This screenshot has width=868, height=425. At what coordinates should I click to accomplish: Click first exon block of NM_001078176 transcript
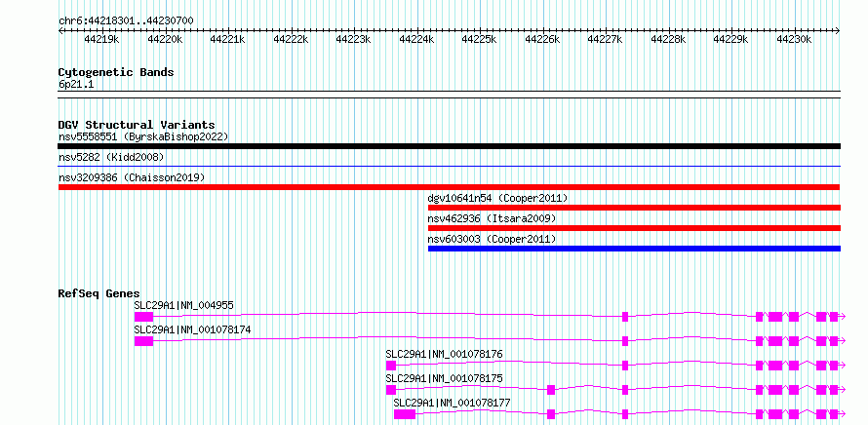point(391,366)
